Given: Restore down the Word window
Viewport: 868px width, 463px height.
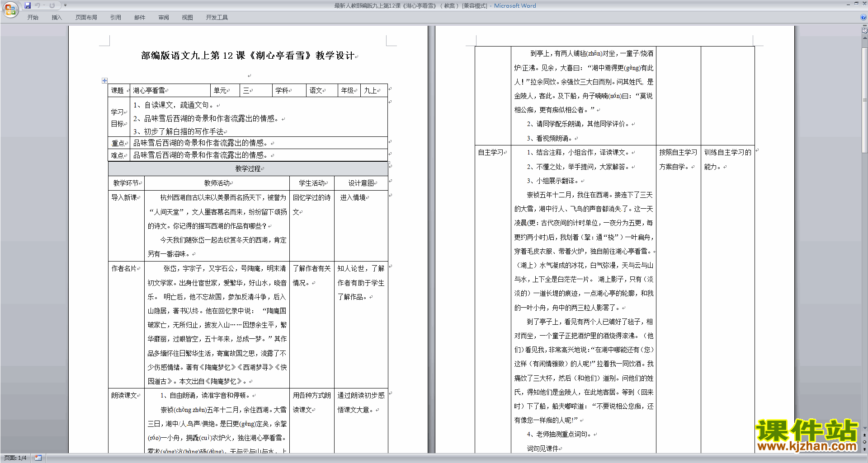Looking at the screenshot, I should click(856, 4).
